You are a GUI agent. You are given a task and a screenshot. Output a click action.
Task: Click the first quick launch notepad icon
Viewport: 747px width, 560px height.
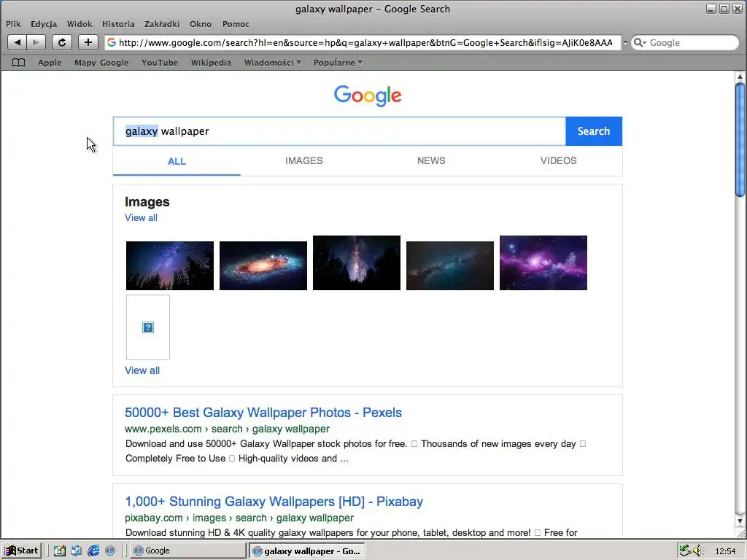[60, 551]
